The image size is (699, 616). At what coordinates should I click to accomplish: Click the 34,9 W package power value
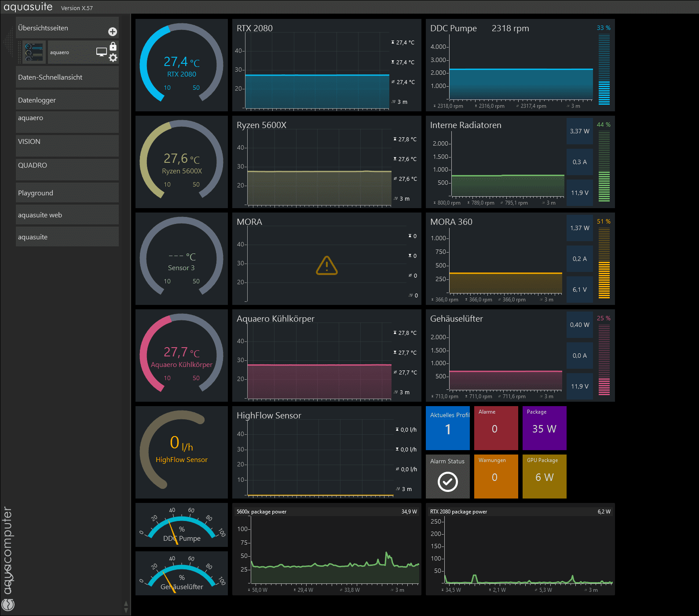[x=409, y=512]
